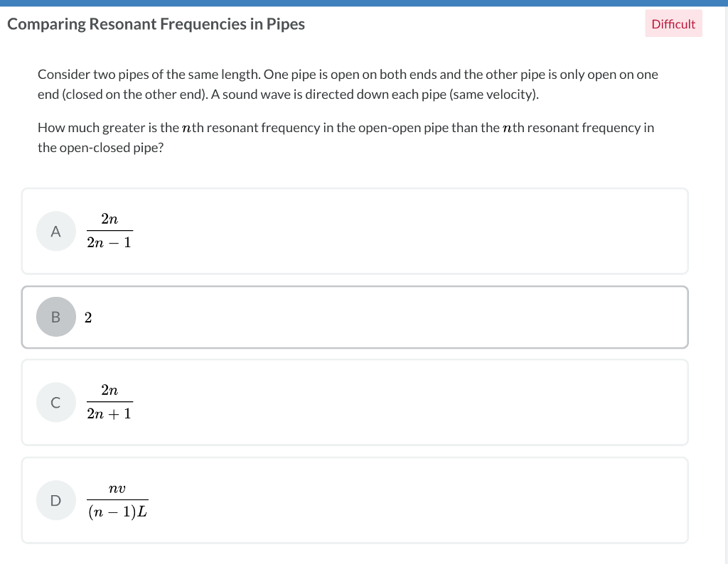Click the circular B letter badge

click(55, 317)
